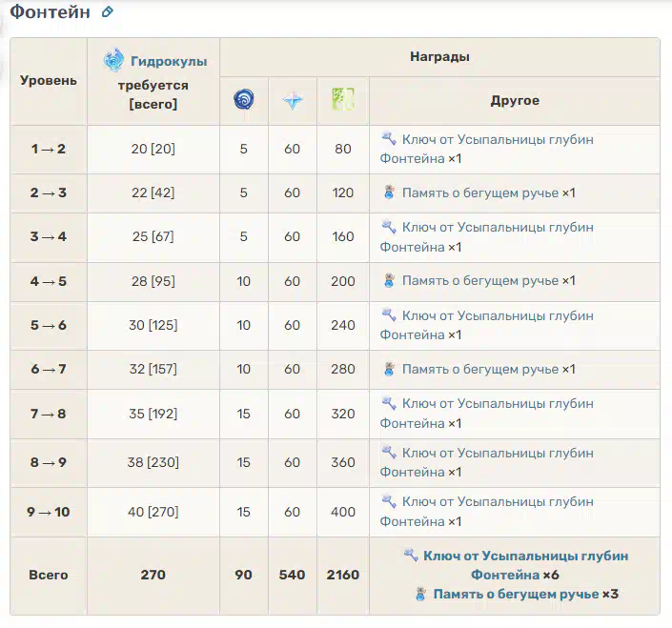Click the cell reading 22 [42]
This screenshot has width=672, height=628.
(x=153, y=192)
